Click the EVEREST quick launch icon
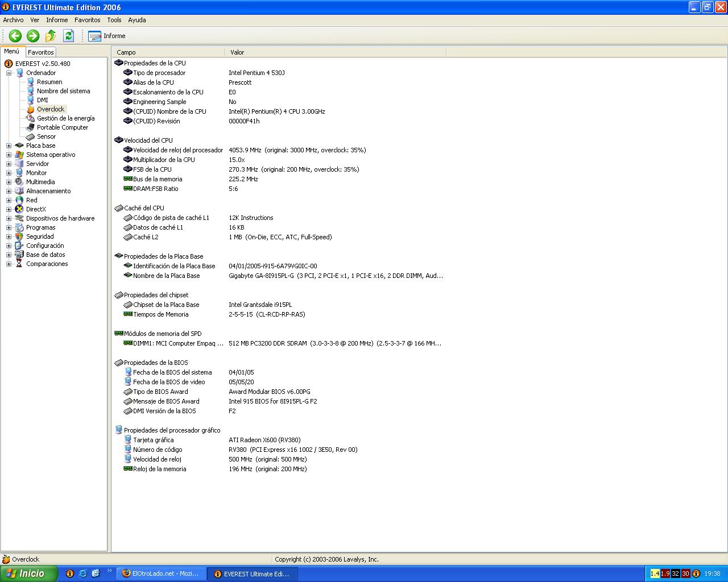 coord(70,573)
